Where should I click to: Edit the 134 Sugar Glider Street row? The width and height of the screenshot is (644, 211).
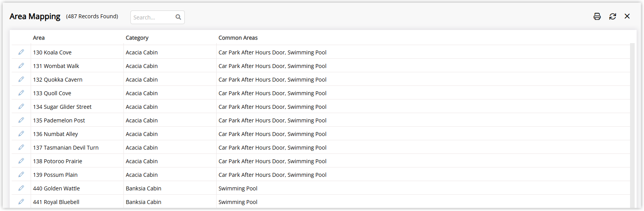(21, 106)
